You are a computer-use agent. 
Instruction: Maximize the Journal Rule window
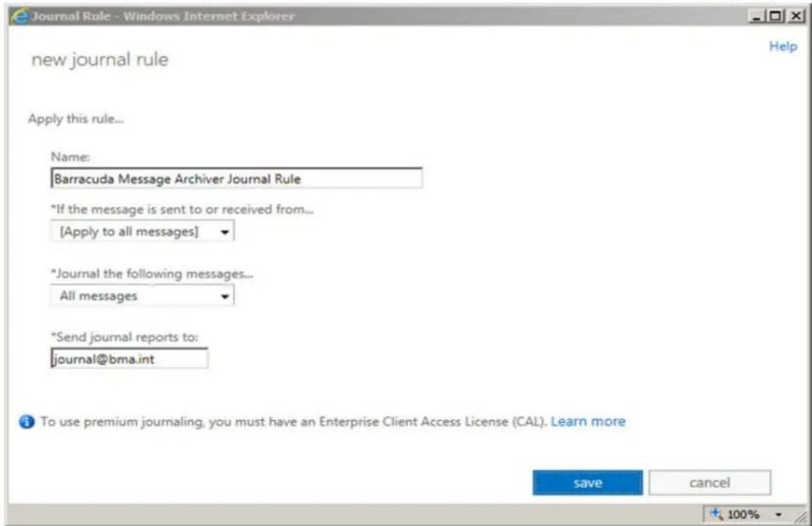pos(775,16)
